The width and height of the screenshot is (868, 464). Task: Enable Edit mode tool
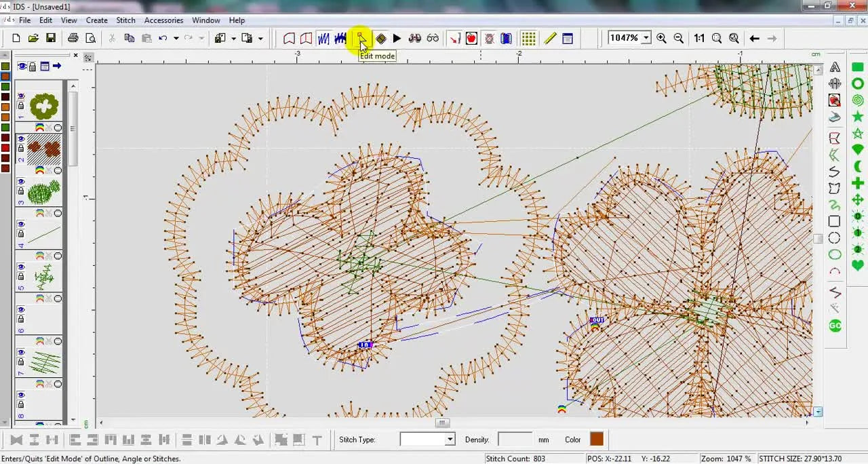point(361,39)
